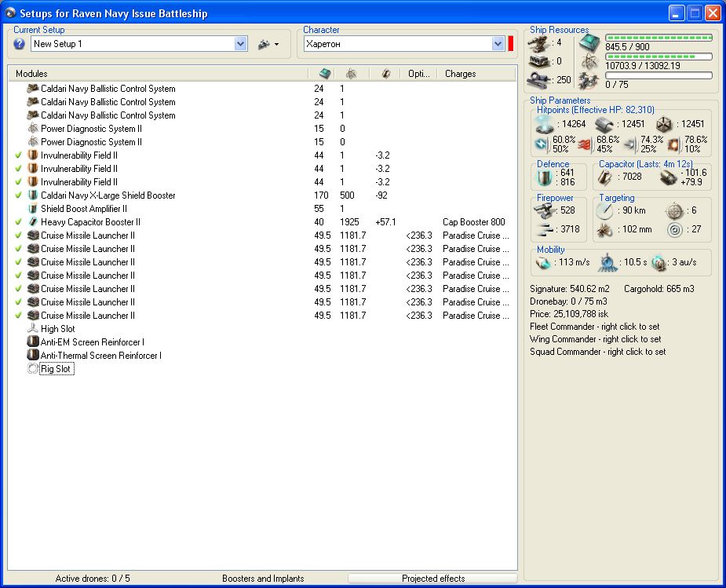Open the ship icon menu beside setup name
726x588 pixels.
[268, 45]
